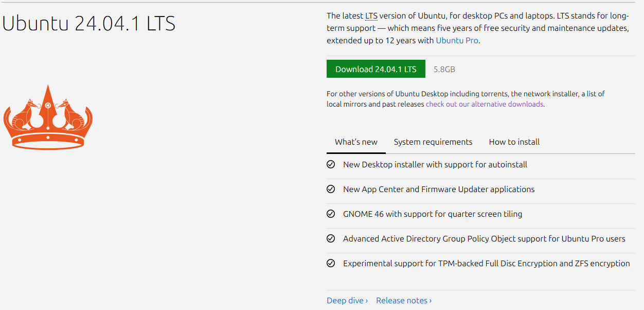Click check icon beside Experimental support for TPM

[x=331, y=264]
